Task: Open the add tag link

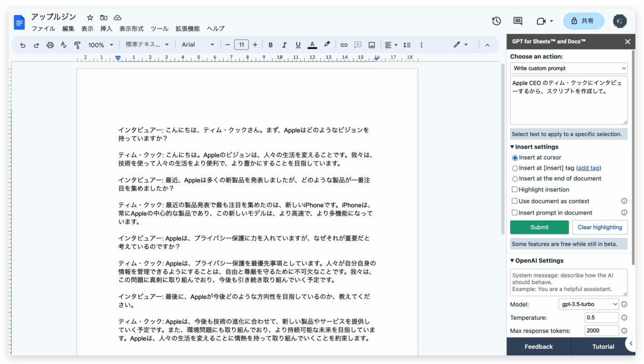Action: click(x=589, y=168)
